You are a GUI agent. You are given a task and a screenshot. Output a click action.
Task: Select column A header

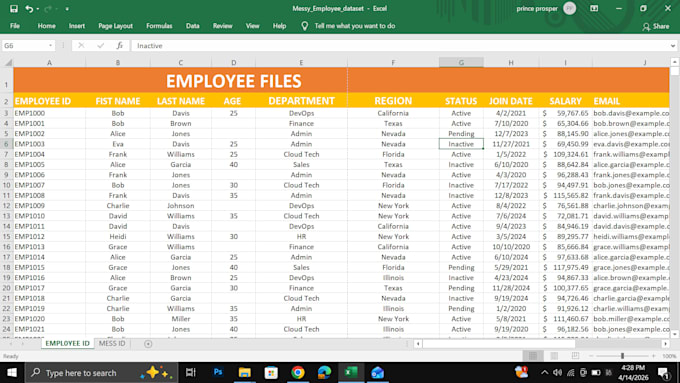[x=49, y=62]
